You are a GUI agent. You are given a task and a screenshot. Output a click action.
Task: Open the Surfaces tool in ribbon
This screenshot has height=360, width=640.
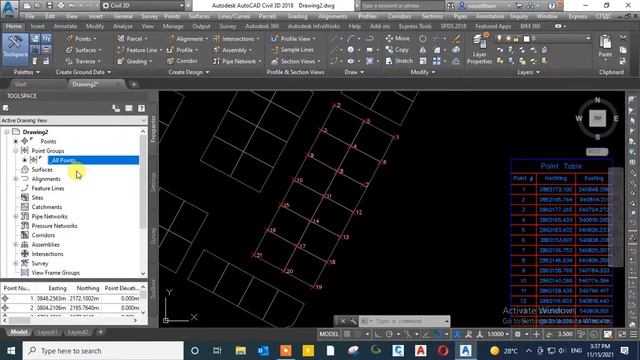pos(83,50)
